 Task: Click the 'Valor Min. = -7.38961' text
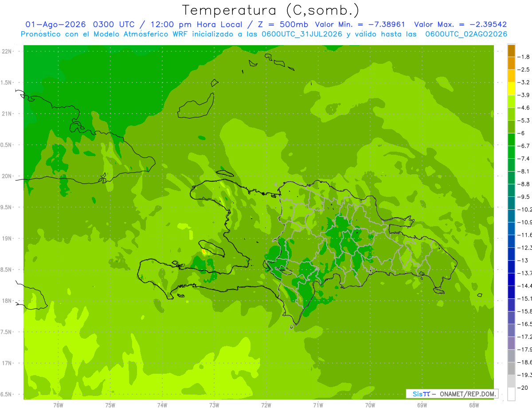(x=360, y=24)
